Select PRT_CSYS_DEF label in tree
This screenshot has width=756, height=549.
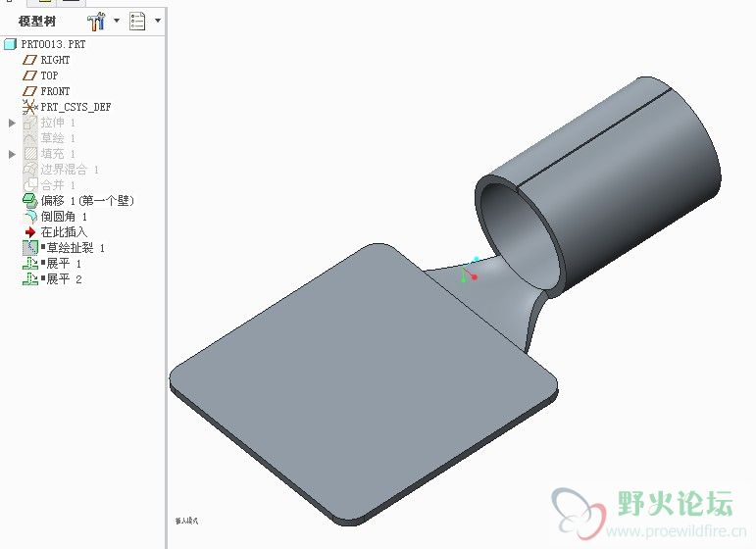(x=76, y=107)
